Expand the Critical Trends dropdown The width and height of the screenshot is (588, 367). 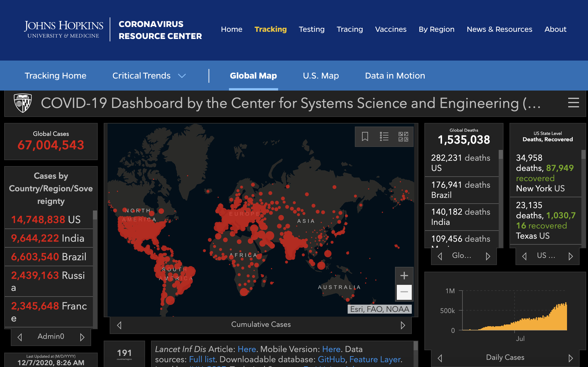pos(182,76)
